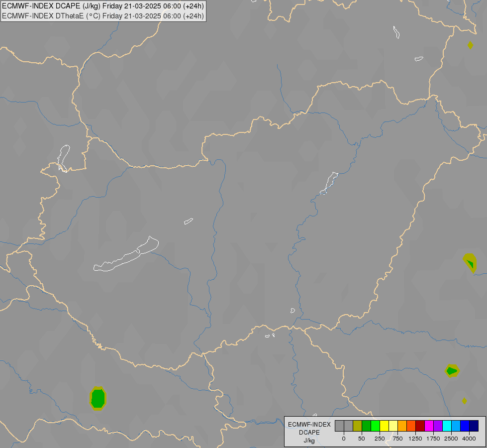Pick the pure blue legend swatch

click(x=465, y=426)
